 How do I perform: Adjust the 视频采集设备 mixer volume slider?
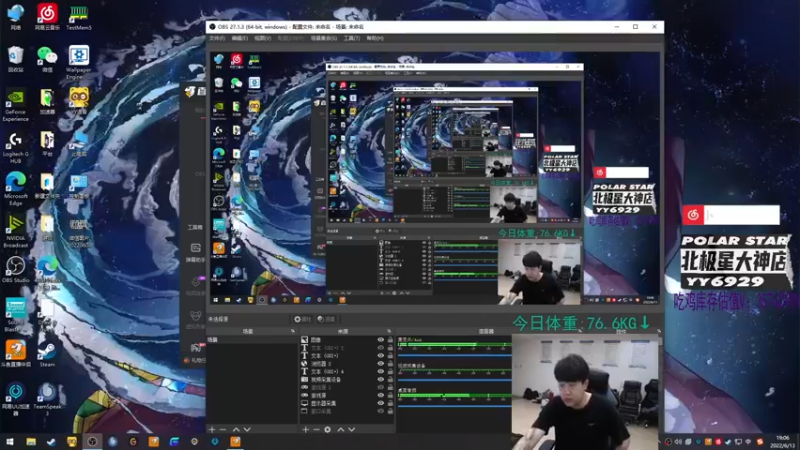[x=454, y=381]
